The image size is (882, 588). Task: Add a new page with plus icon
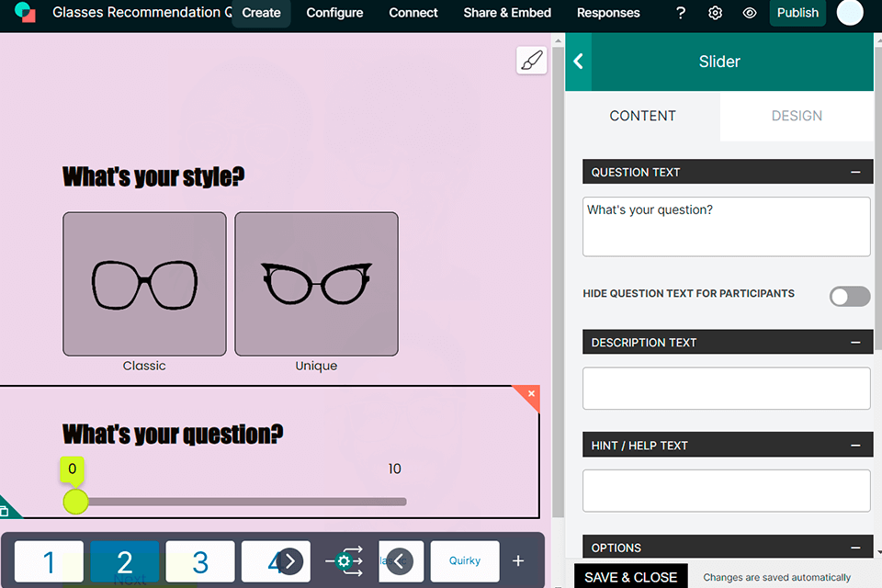click(518, 561)
